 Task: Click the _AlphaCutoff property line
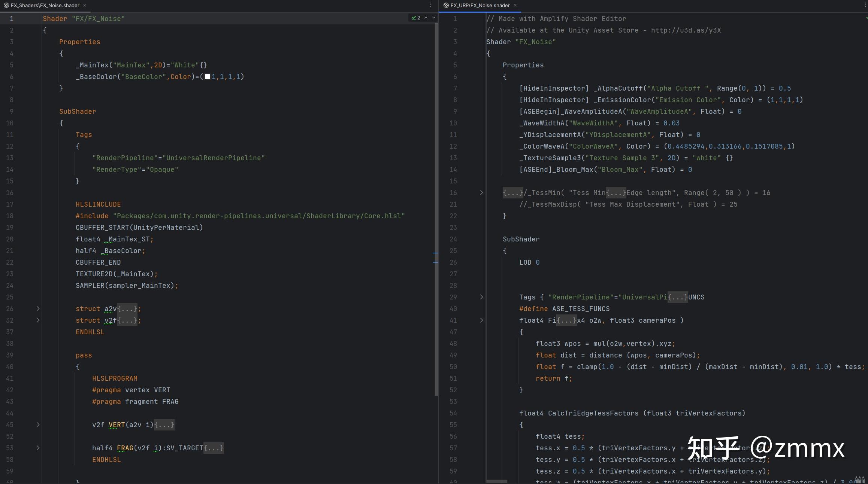click(x=655, y=88)
